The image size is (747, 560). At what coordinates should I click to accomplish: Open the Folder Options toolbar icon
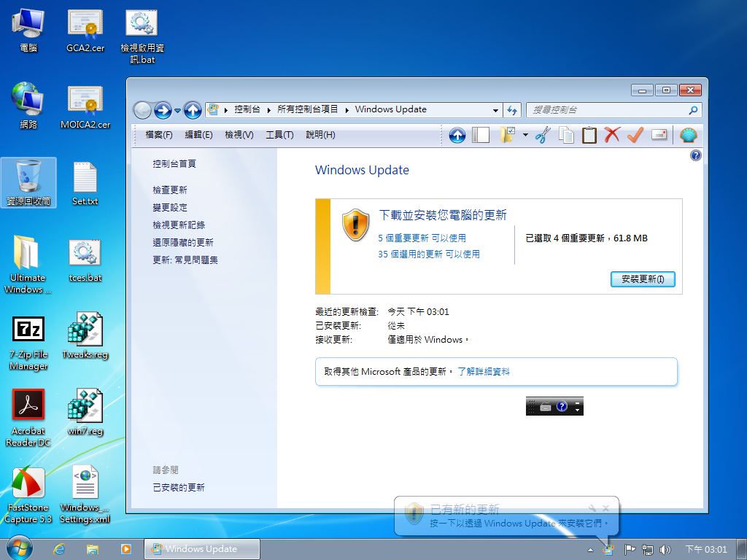point(508,135)
